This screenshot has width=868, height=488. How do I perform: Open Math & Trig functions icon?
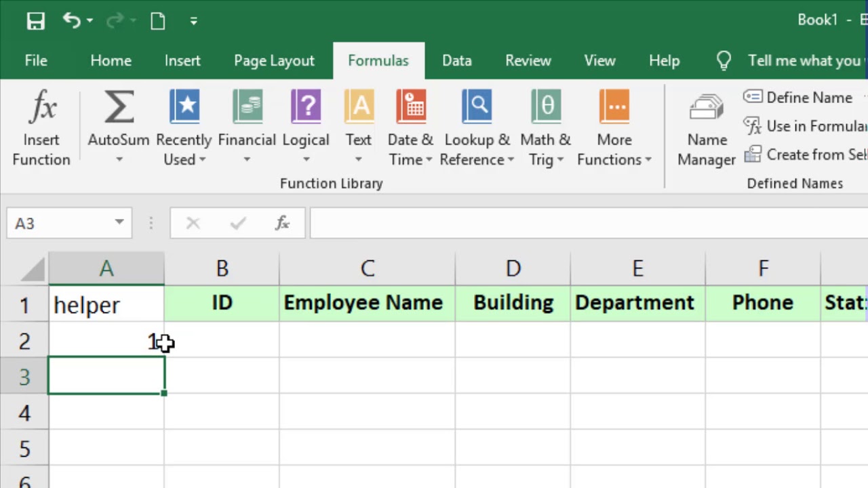pyautogui.click(x=545, y=107)
